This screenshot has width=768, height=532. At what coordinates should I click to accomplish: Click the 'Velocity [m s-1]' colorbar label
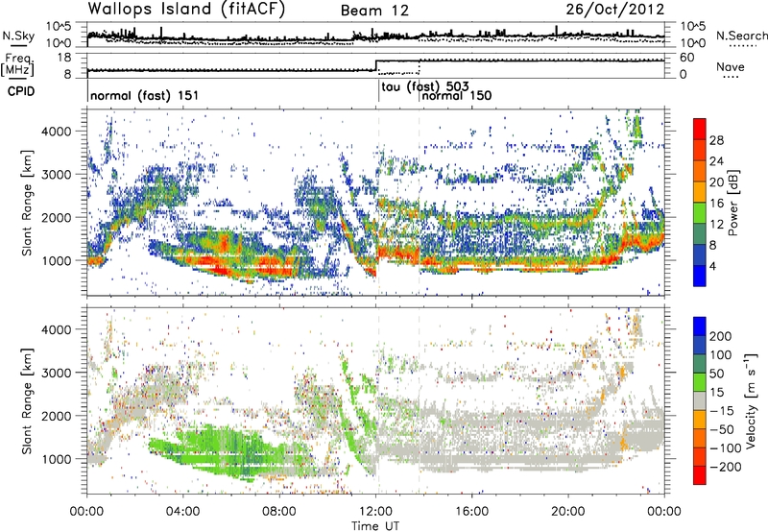750,400
